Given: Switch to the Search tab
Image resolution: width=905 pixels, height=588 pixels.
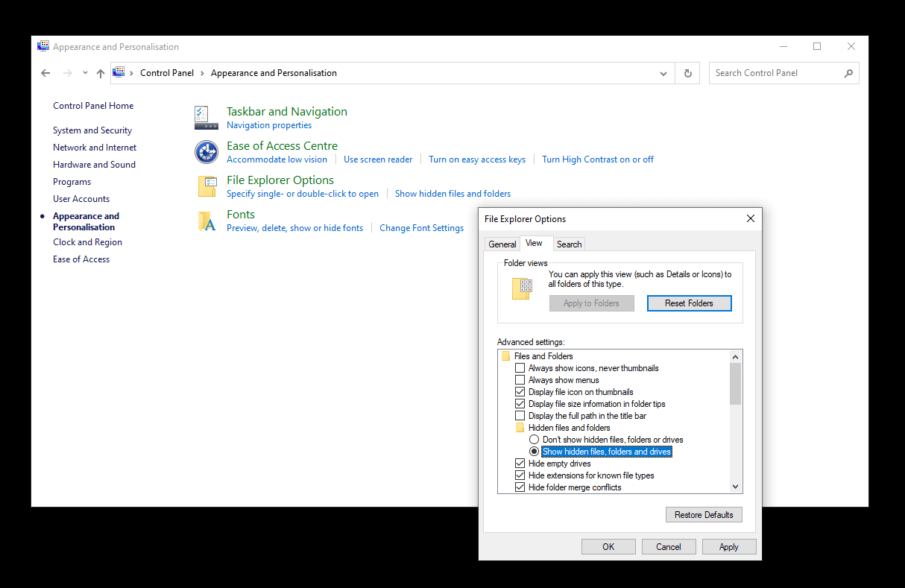Looking at the screenshot, I should pyautogui.click(x=569, y=244).
